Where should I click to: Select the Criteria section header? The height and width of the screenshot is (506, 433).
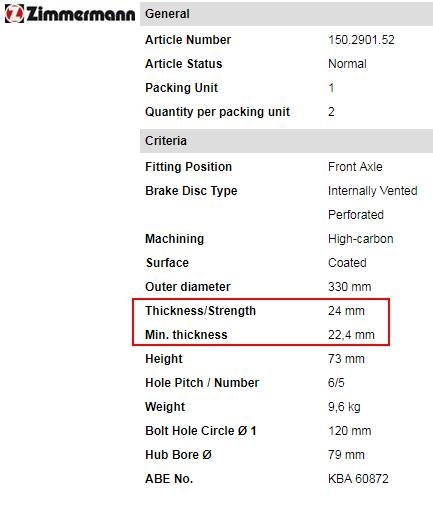click(x=286, y=141)
